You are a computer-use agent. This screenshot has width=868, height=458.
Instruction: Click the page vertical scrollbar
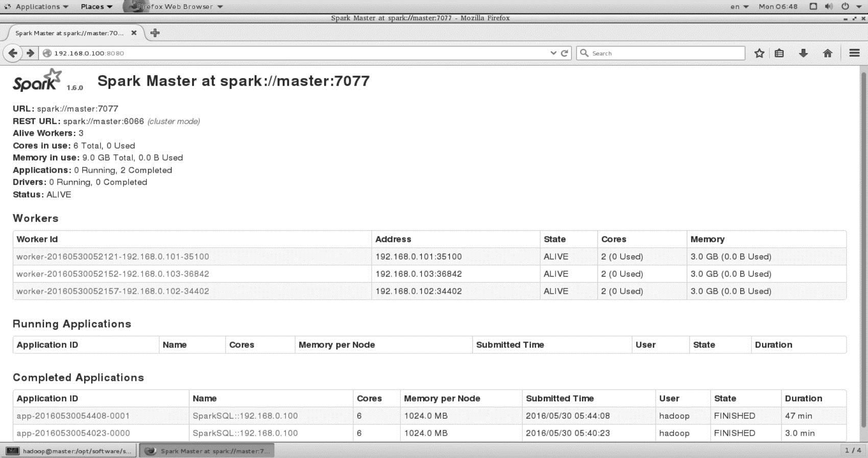[864, 250]
